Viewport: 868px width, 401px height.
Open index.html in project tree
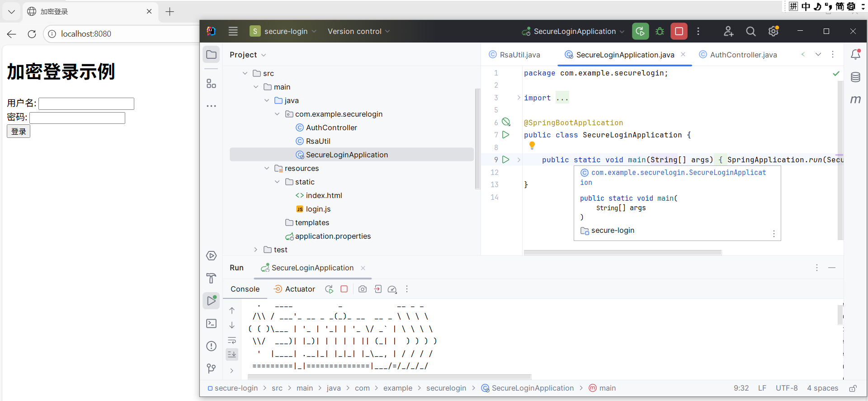(x=319, y=195)
